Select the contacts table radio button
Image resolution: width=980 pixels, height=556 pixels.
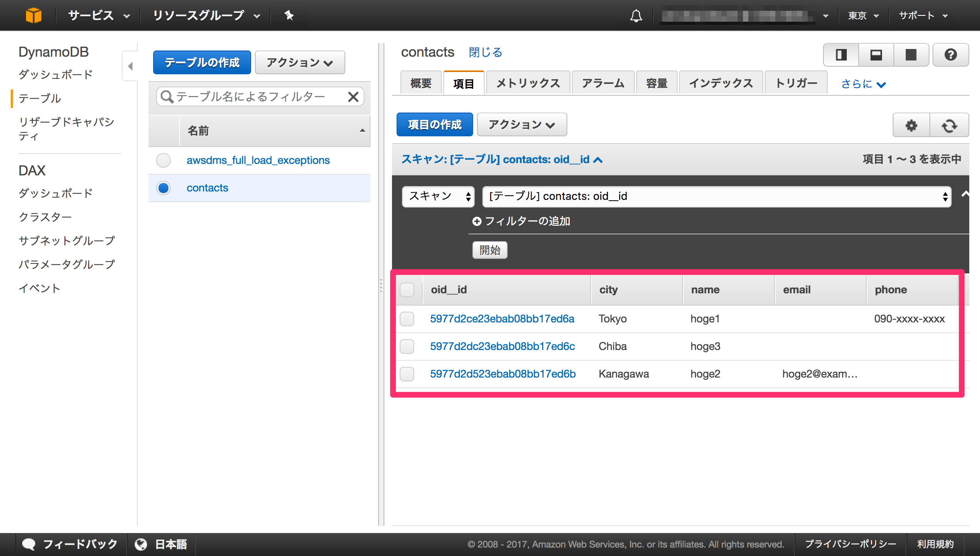(163, 188)
